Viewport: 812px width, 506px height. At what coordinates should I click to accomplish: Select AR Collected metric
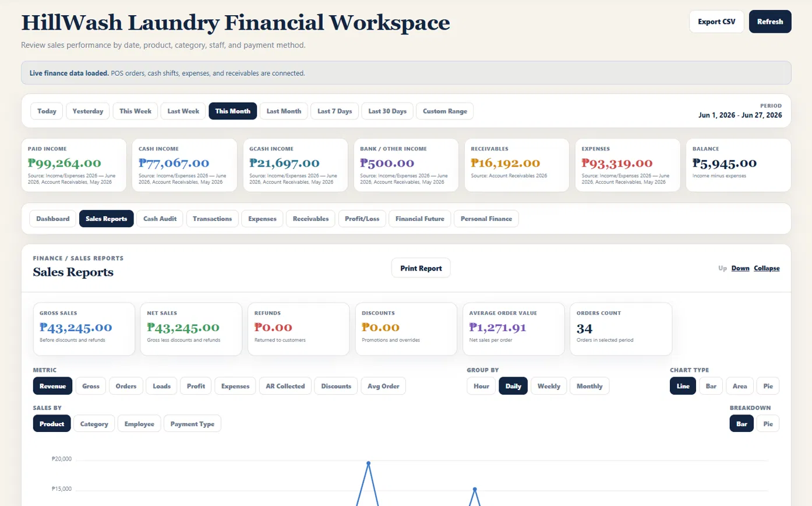tap(285, 386)
